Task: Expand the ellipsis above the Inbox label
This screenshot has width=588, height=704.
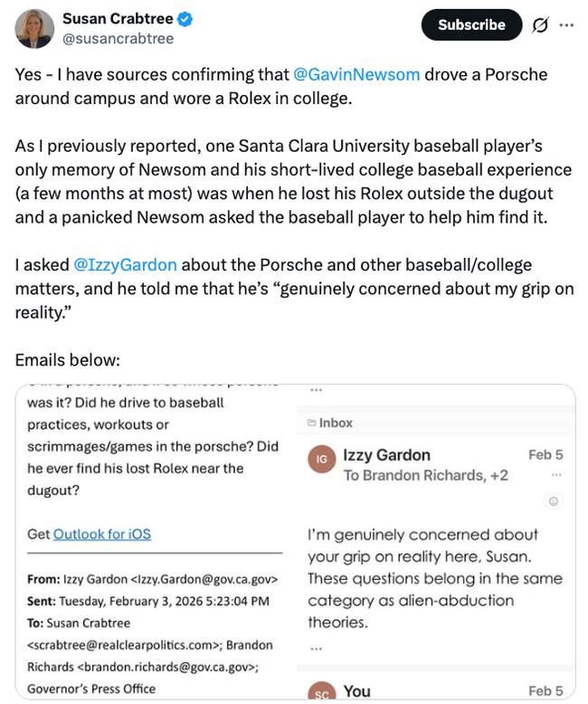Action: (x=316, y=390)
